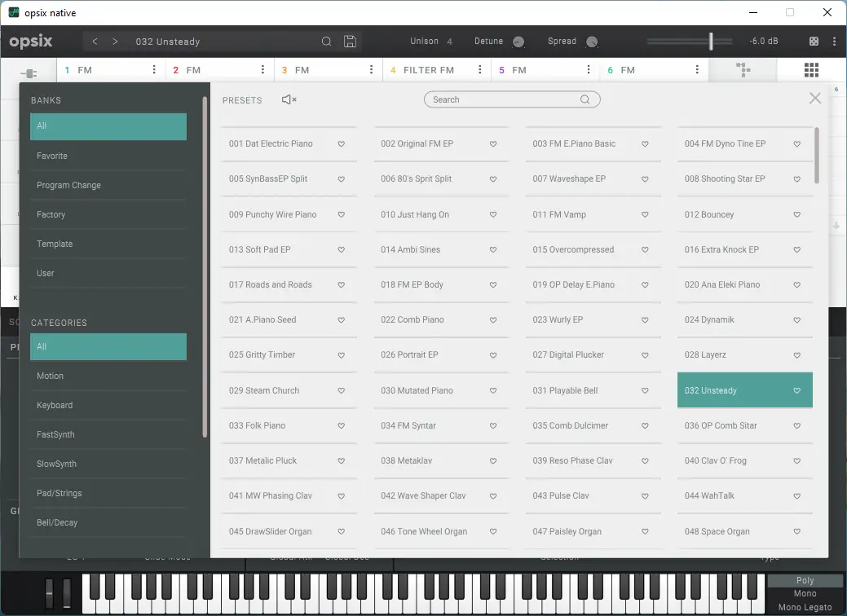Open operator 2 FM options menu
The height and width of the screenshot is (616, 847).
262,69
